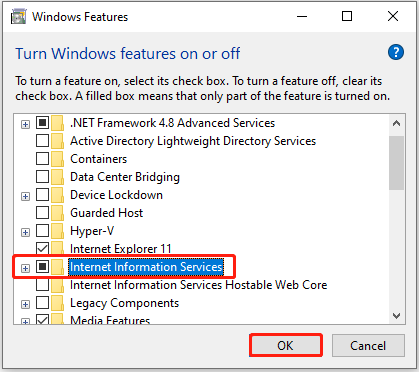Select the Guarded Host label text

107,213
